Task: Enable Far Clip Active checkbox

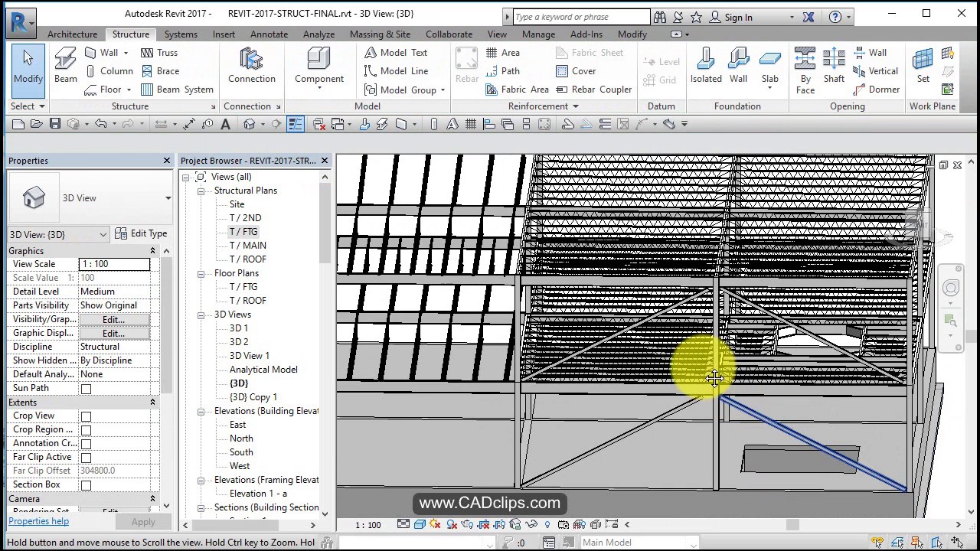Action: (x=86, y=458)
